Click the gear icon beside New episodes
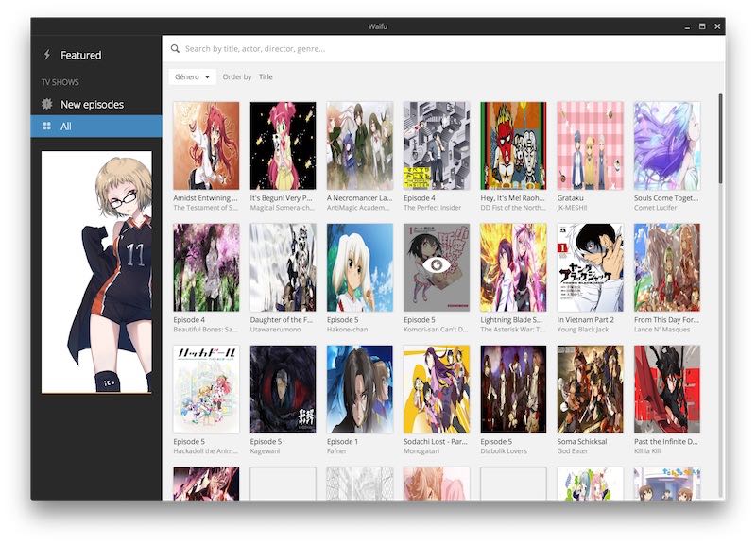 pyautogui.click(x=46, y=104)
